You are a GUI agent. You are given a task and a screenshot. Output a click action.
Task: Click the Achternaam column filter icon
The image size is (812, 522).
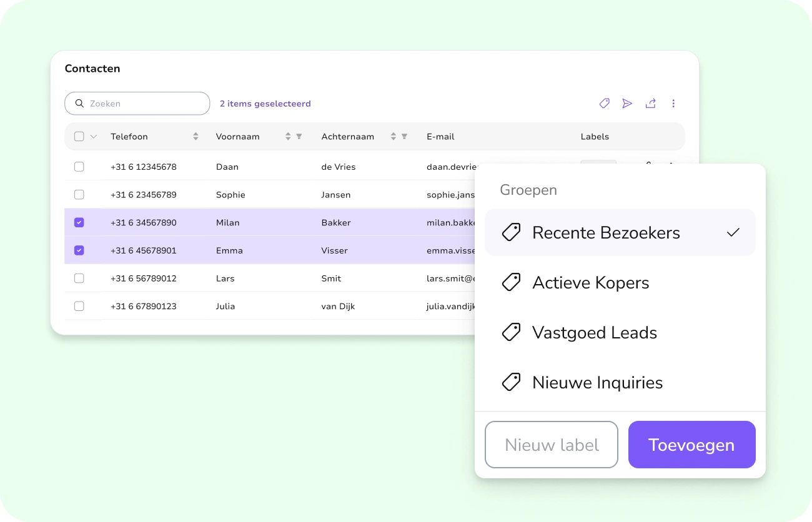click(404, 136)
